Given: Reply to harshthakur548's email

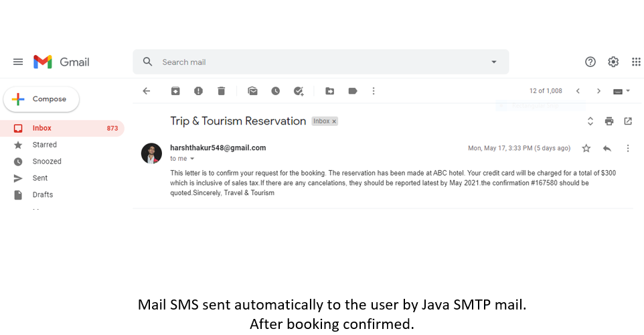Looking at the screenshot, I should point(607,148).
